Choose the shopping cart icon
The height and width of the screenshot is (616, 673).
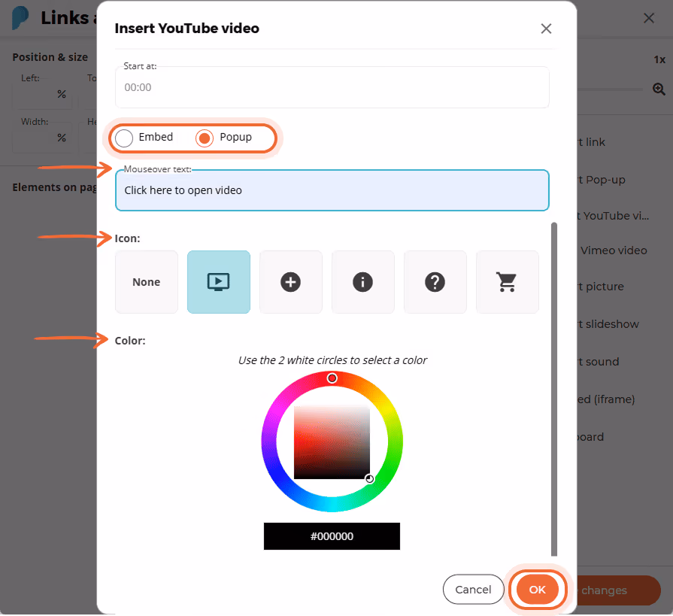pyautogui.click(x=507, y=282)
